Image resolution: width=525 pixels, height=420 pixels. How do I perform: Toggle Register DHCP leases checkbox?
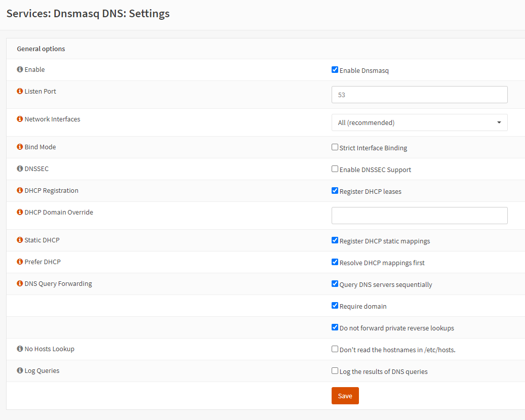click(335, 190)
